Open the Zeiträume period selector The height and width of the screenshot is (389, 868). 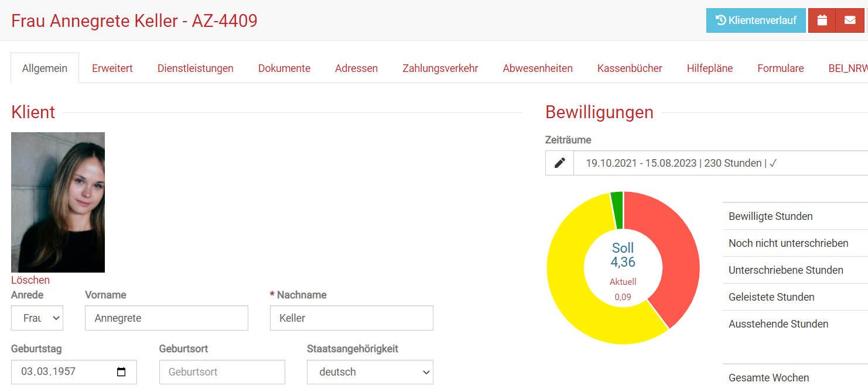[720, 163]
